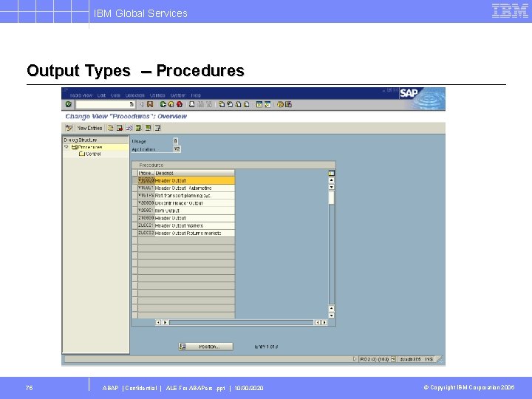Open the Goto menu
The image size is (532, 399).
pyautogui.click(x=115, y=95)
